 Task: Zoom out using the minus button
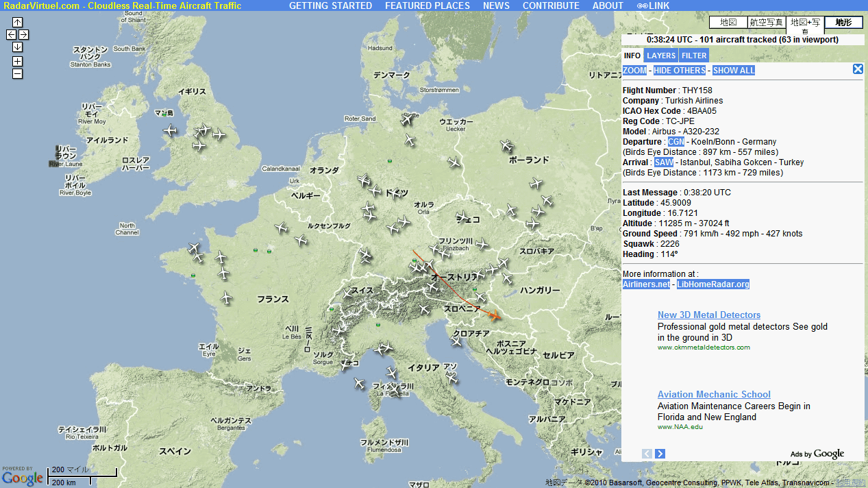click(17, 73)
